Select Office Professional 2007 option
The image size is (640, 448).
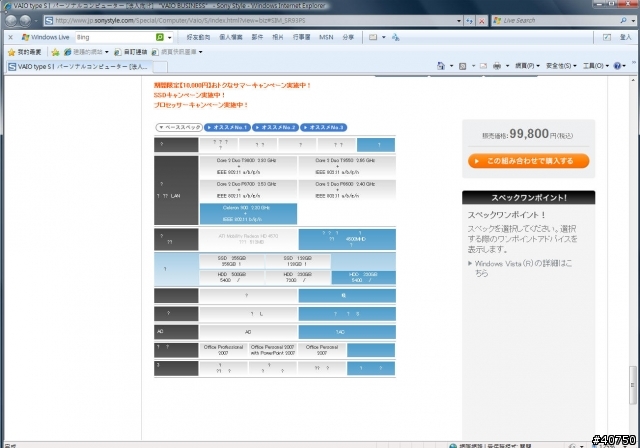click(x=223, y=350)
